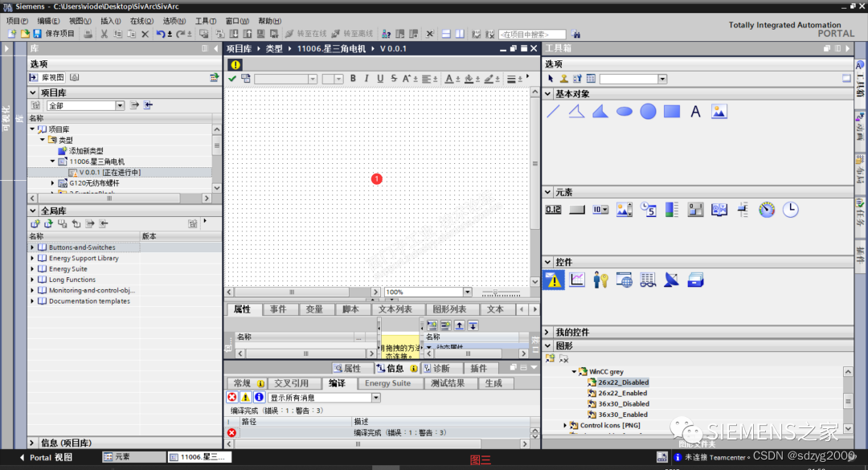This screenshot has height=470, width=868.
Task: Select the Polygon basic object
Action: tap(600, 111)
